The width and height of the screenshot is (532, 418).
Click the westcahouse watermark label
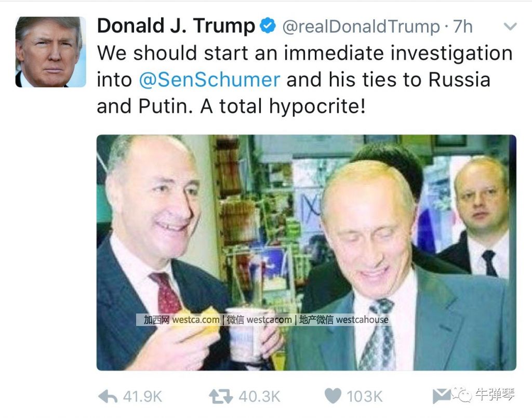coord(362,320)
